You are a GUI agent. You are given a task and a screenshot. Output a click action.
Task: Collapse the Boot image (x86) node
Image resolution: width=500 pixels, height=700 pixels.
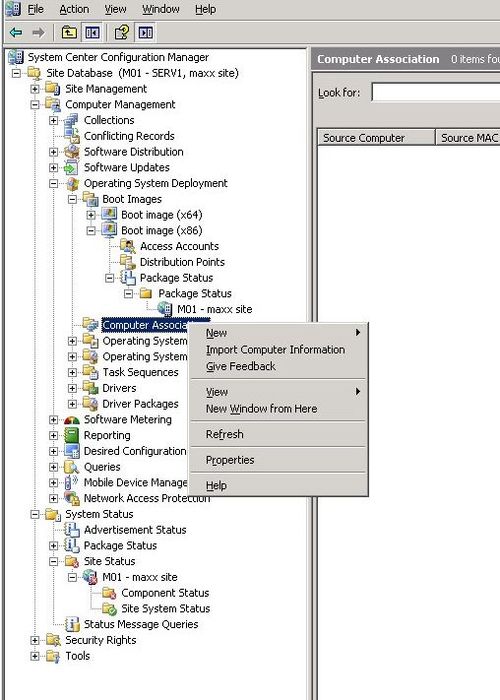tap(91, 231)
